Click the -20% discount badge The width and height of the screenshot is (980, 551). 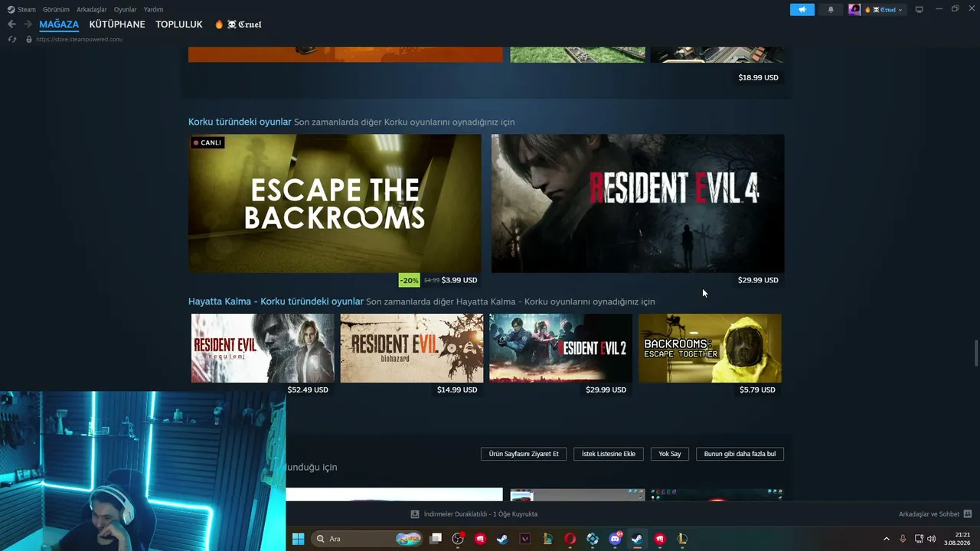point(410,280)
